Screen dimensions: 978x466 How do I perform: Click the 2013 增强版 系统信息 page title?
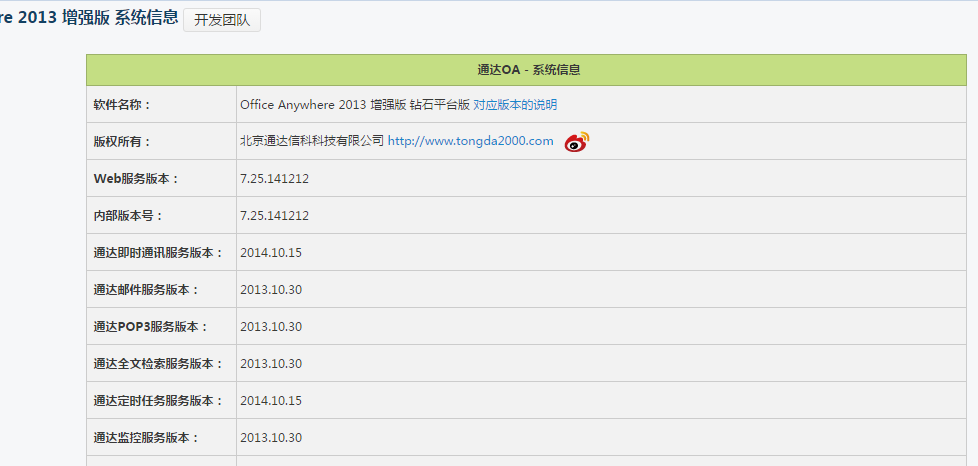(x=89, y=17)
